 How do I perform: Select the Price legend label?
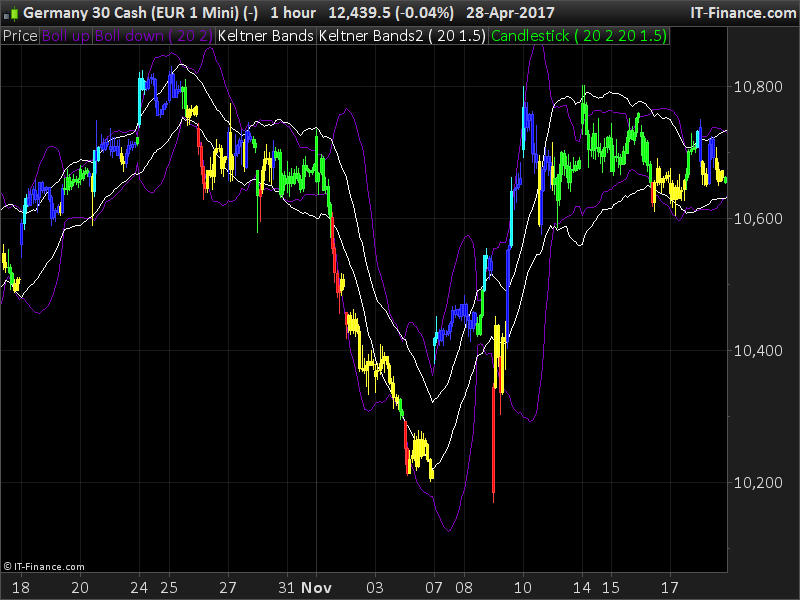click(20, 36)
